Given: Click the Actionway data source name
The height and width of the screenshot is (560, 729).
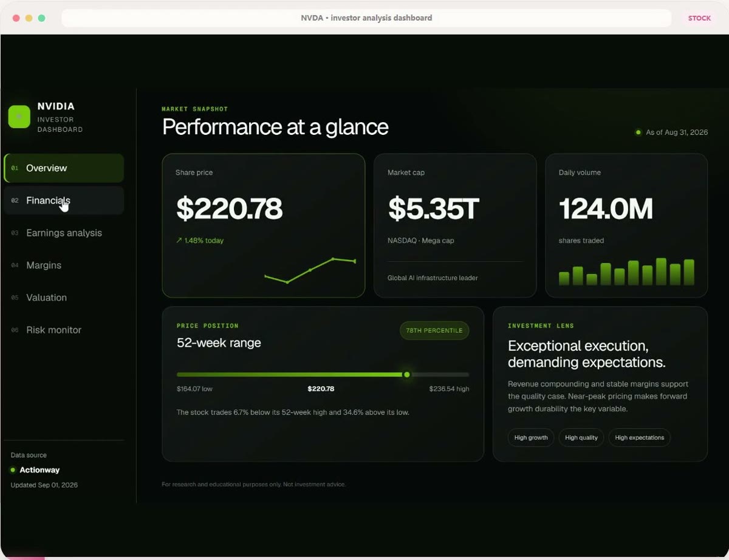Looking at the screenshot, I should tap(39, 470).
